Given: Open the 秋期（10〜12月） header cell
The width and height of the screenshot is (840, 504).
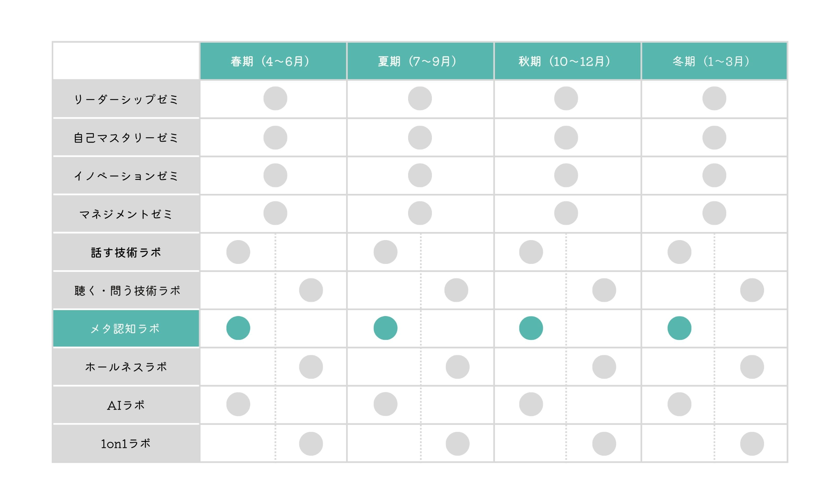Looking at the screenshot, I should [x=567, y=61].
